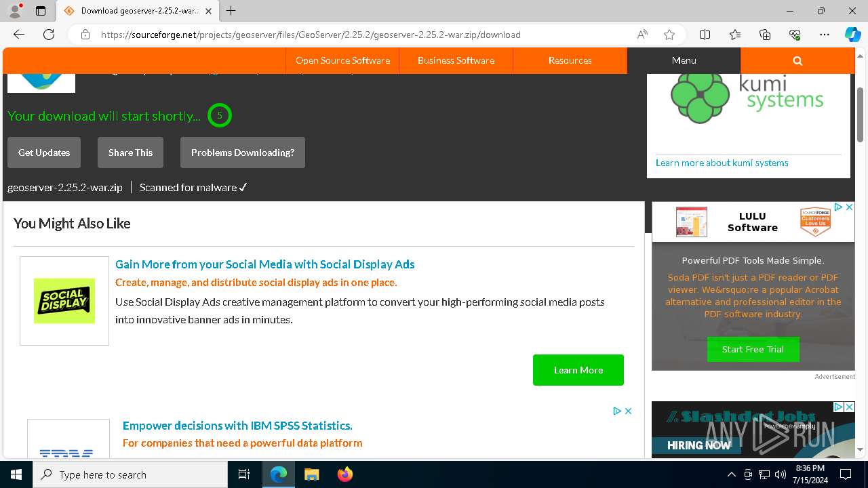868x488 pixels.
Task: Click Start Free Trial button
Action: 753,349
